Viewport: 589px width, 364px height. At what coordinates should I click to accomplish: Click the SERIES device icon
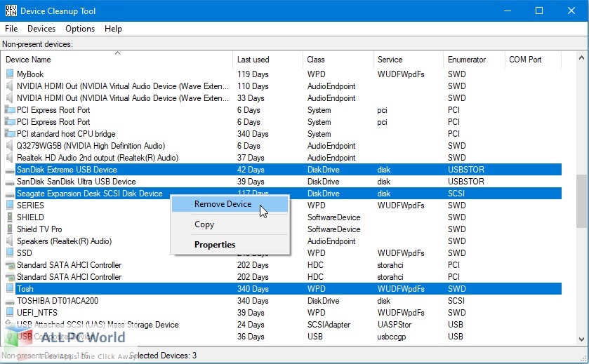(10, 205)
